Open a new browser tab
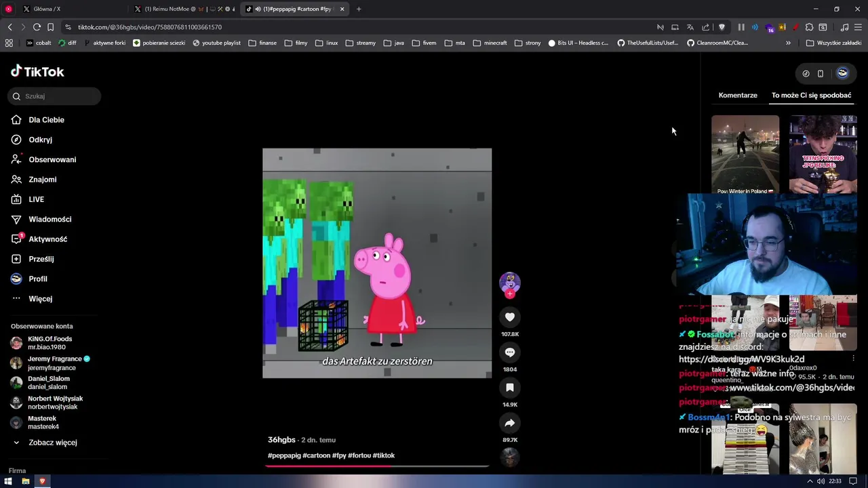 [x=359, y=9]
